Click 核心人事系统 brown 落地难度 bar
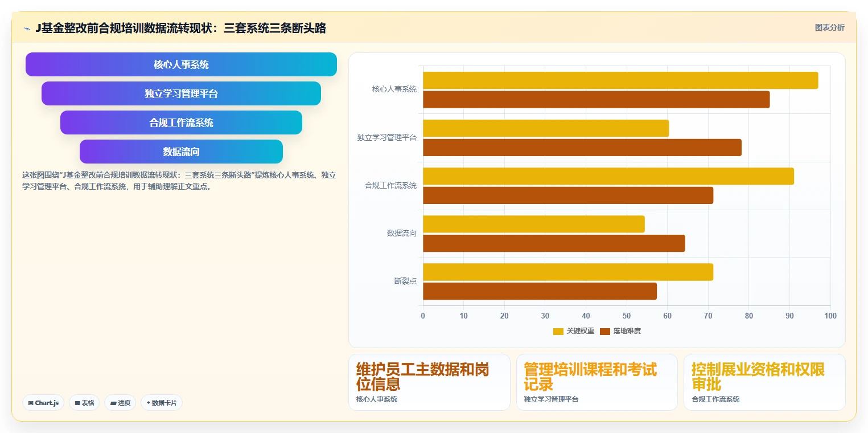 coord(596,100)
